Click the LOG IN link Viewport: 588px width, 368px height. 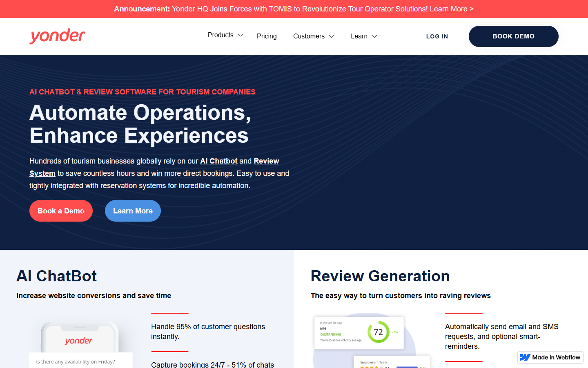[437, 36]
